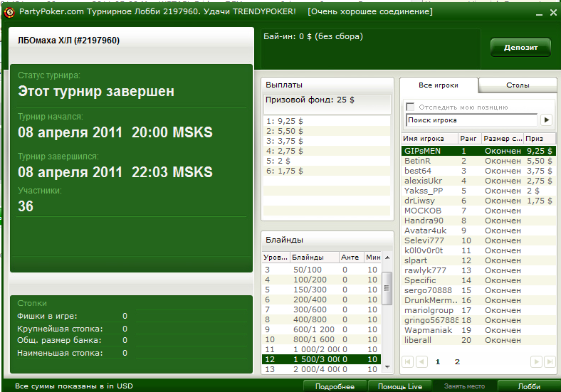Select blind level 7 row 300/600

coord(322,309)
